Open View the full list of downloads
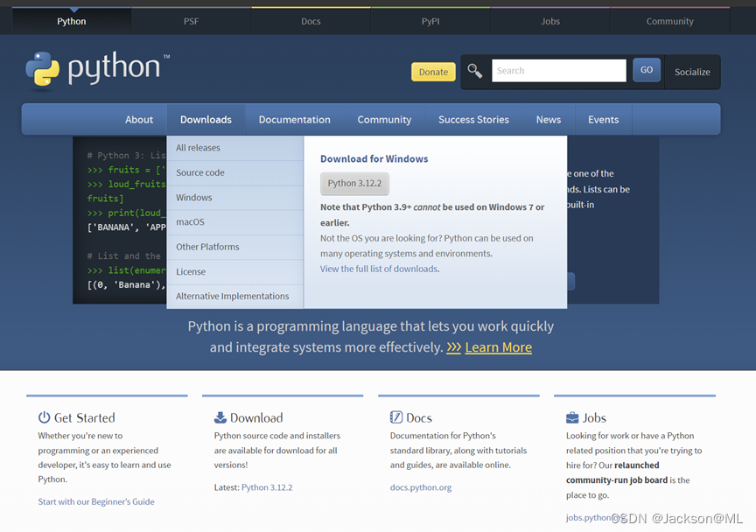This screenshot has width=756, height=532. coord(379,269)
